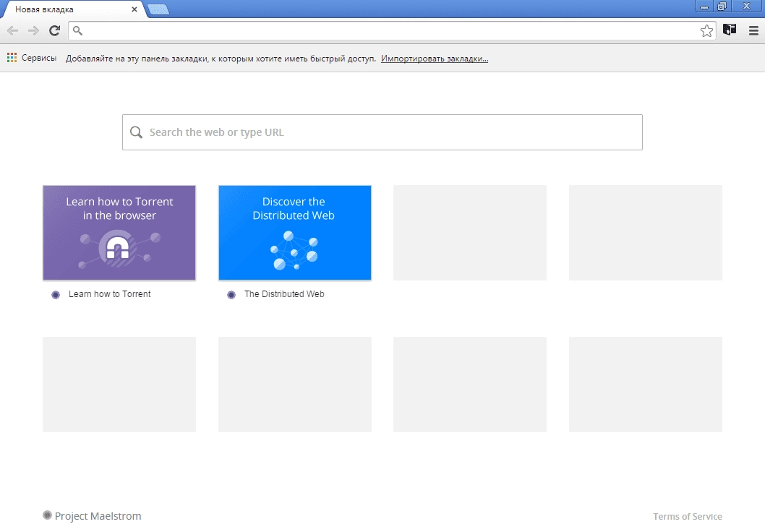Screen dimensions: 765x532
Task: Open the Сервисы apps shortcut
Action: 32,58
